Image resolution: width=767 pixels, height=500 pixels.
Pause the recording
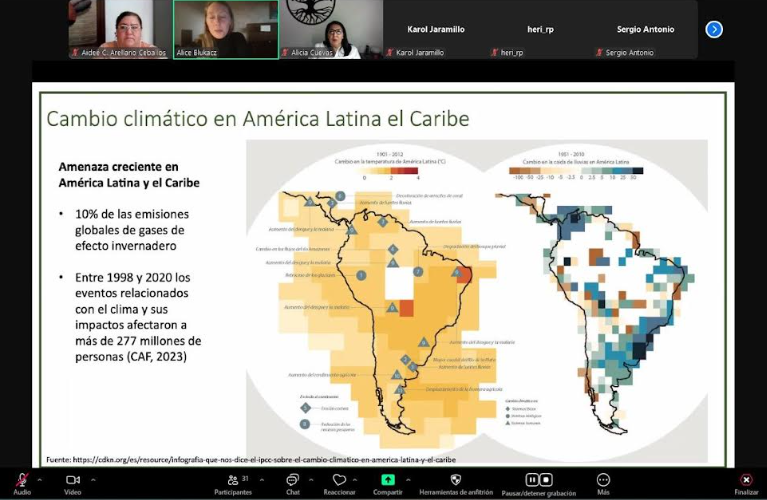point(532,480)
